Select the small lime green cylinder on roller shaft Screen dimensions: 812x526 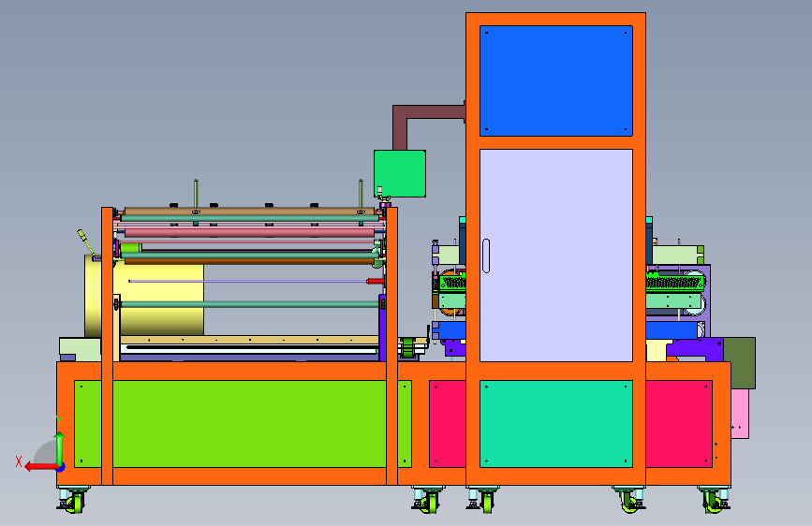pos(131,249)
